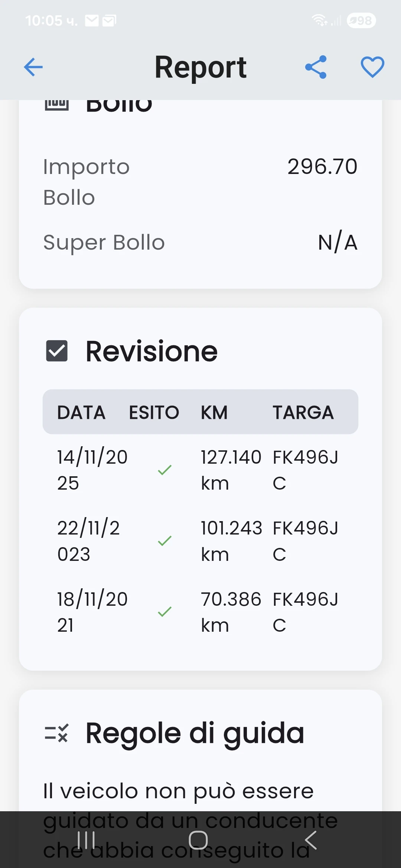Select the TARGA column header
401x868 pixels.
coord(303,412)
